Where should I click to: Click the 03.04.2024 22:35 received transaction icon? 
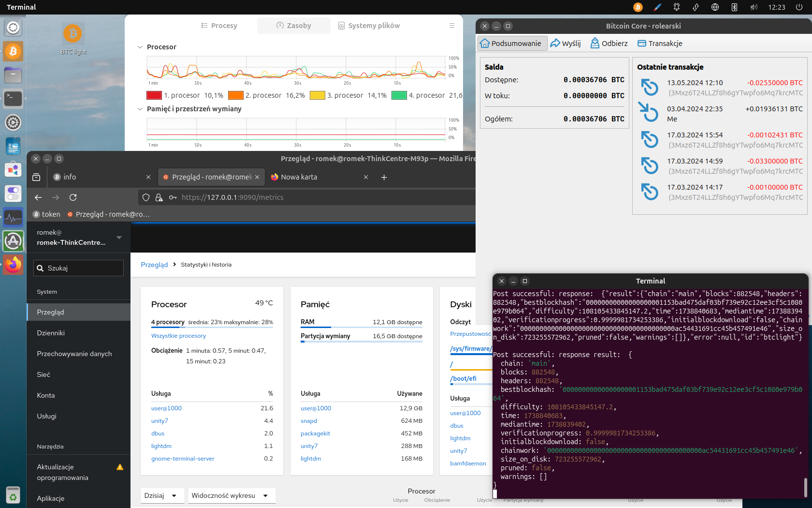[x=648, y=112]
